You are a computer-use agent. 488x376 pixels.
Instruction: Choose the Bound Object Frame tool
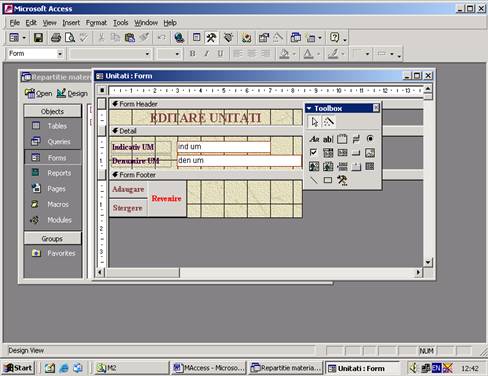coord(328,166)
